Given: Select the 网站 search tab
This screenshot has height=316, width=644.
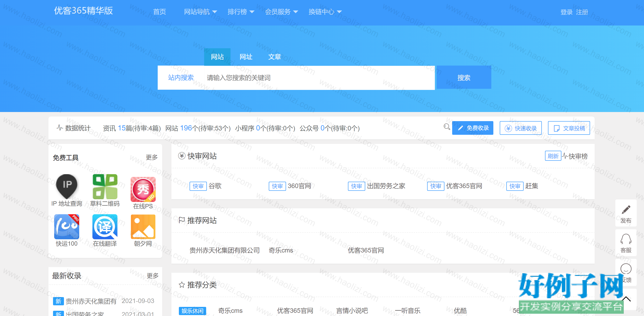Looking at the screenshot, I should [217, 57].
